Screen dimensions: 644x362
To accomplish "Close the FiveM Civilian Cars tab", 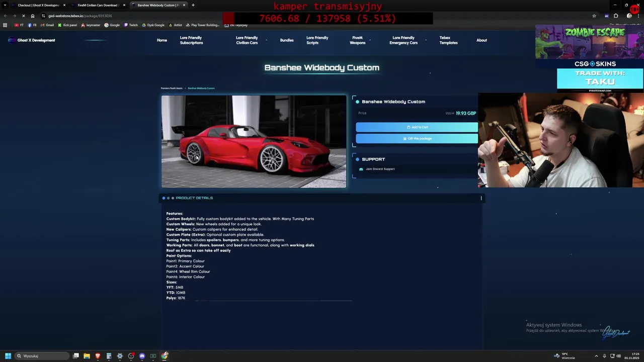I will pos(124,5).
